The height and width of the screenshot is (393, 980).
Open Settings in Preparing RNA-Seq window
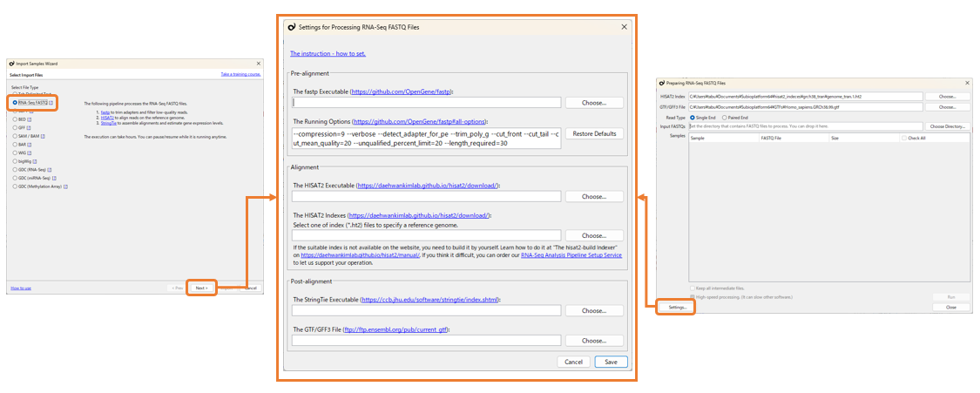click(x=677, y=308)
